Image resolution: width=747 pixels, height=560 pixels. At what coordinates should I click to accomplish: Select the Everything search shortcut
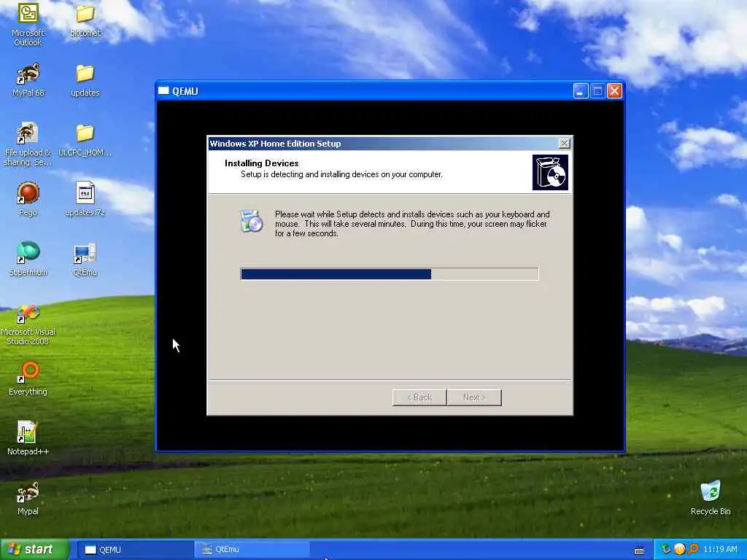[28, 379]
